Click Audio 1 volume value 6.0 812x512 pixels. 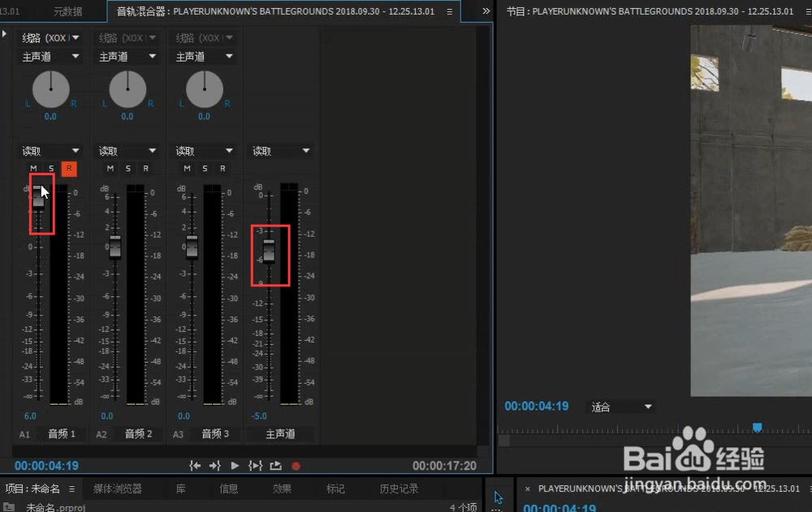click(x=30, y=415)
